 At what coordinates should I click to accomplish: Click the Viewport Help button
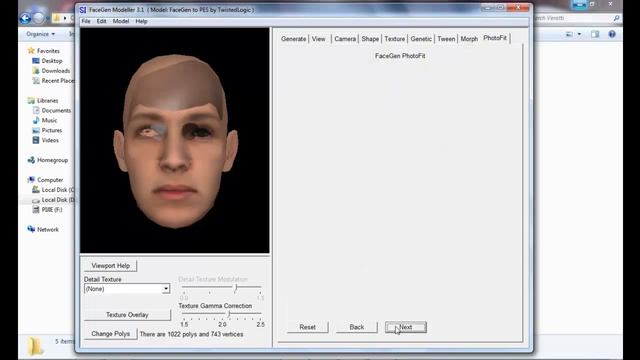point(110,266)
